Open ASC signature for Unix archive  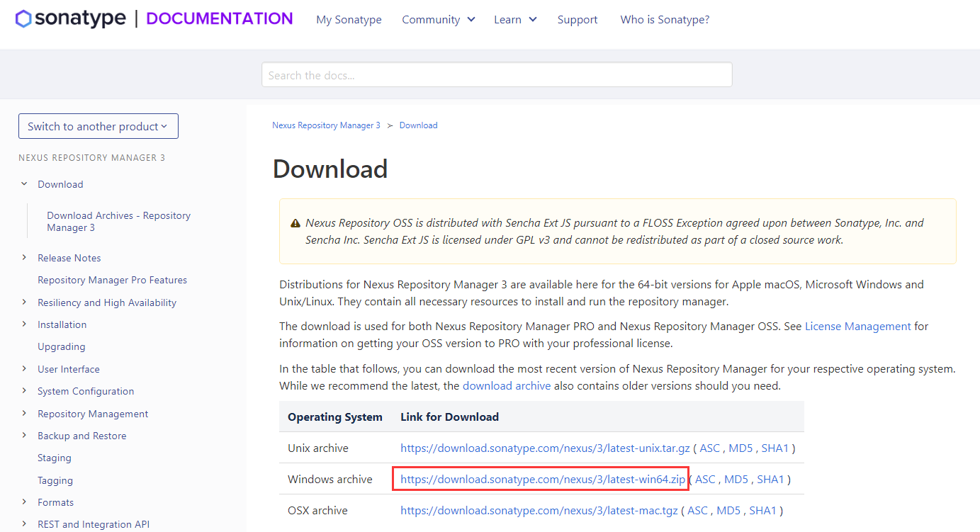tap(709, 448)
